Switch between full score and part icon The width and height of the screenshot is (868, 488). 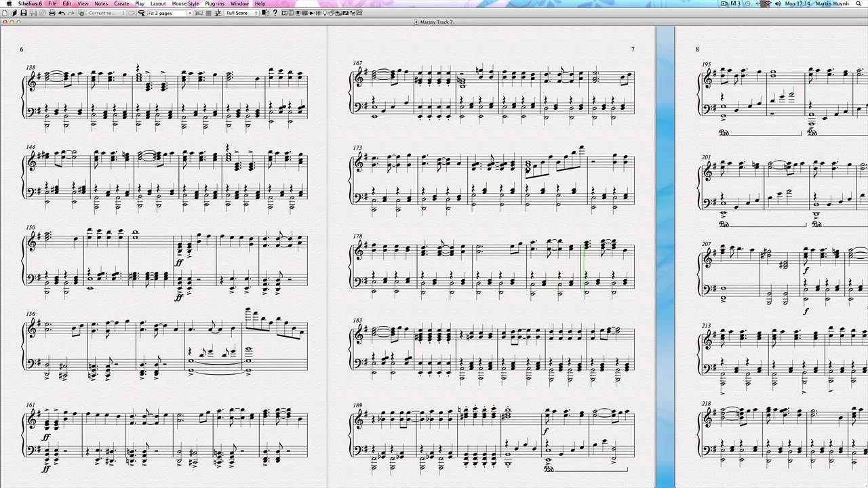265,13
